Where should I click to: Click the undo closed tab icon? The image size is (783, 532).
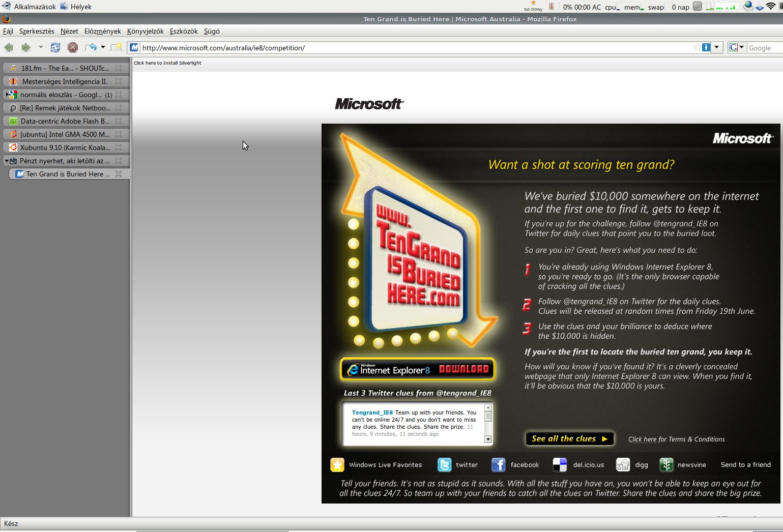[x=91, y=48]
